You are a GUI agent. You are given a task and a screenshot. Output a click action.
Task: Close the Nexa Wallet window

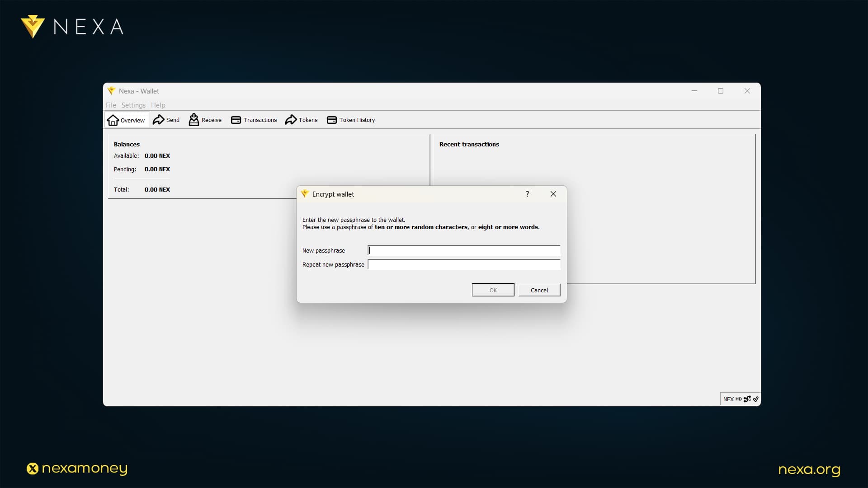747,91
